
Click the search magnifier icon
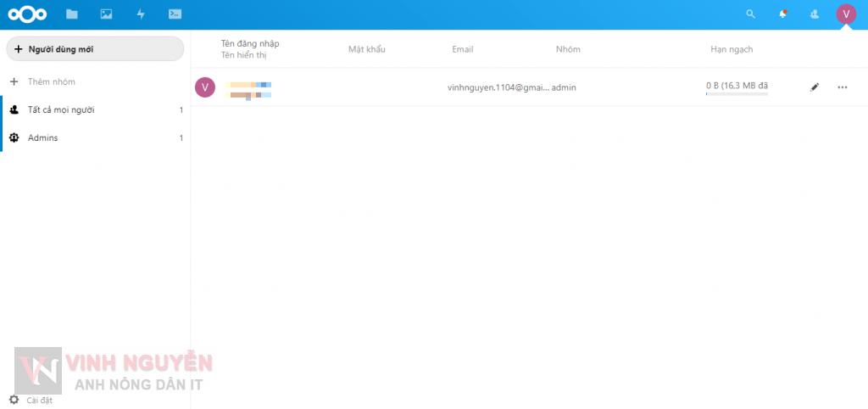click(750, 14)
